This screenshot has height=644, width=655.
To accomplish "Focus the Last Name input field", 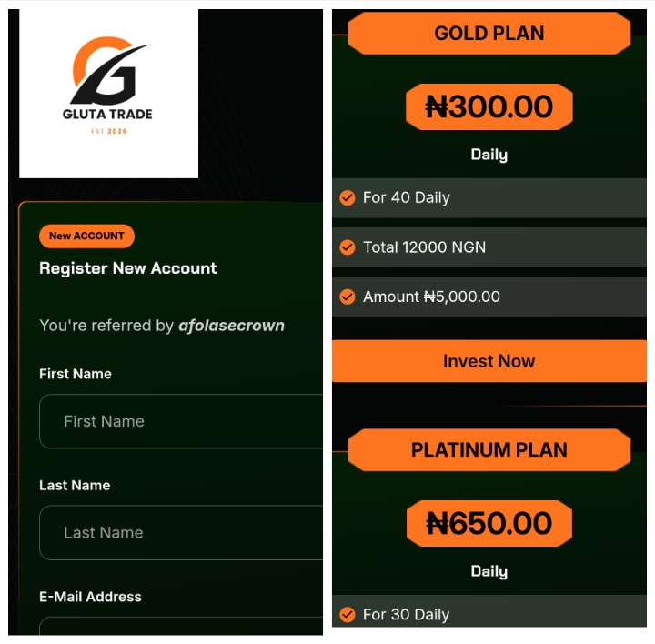I will click(181, 532).
